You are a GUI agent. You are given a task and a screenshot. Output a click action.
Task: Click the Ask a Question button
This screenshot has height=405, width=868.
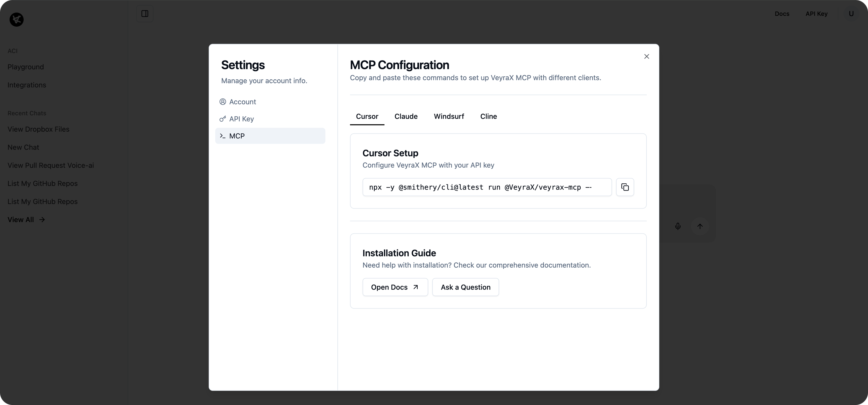465,287
